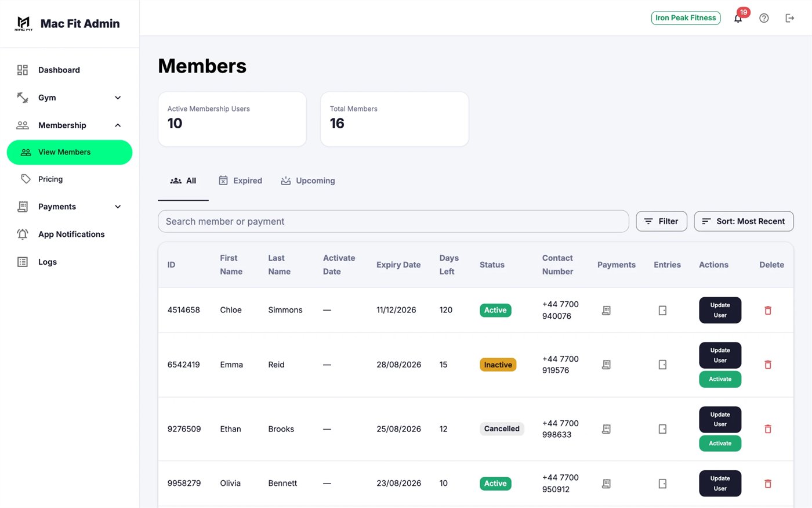Click the Mac Fit logo icon
The height and width of the screenshot is (508, 812).
coord(23,23)
